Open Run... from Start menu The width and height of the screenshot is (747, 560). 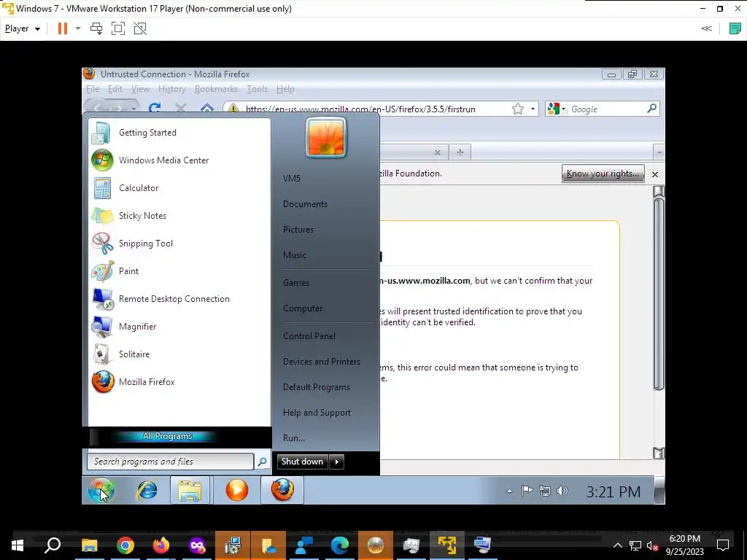click(x=294, y=438)
